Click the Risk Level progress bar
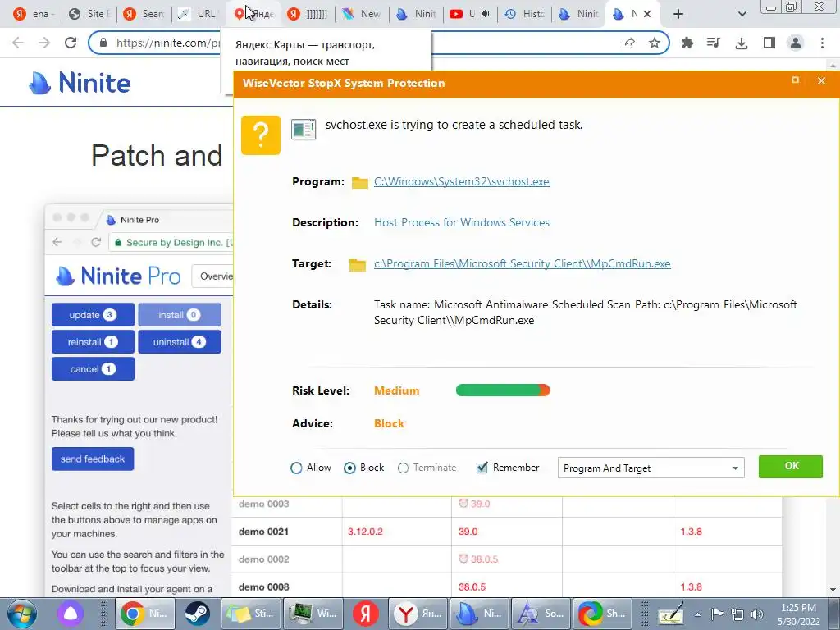 [x=503, y=390]
